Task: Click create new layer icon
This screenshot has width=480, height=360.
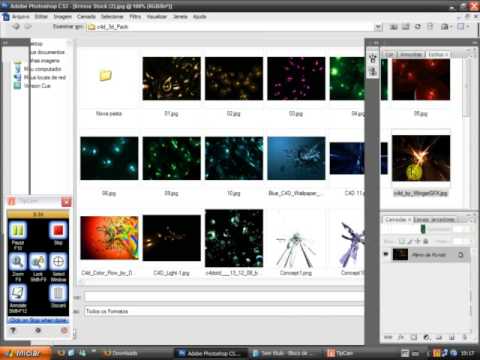Action: [452, 337]
